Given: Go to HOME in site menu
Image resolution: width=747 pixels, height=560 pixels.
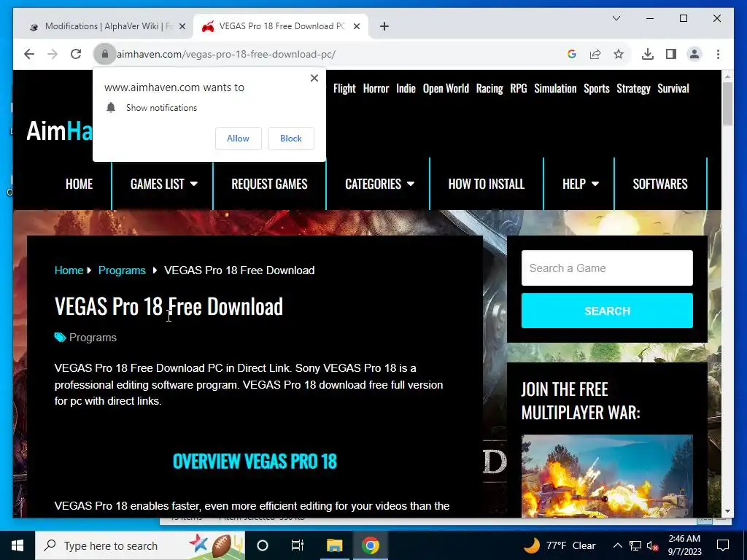Looking at the screenshot, I should [x=79, y=184].
